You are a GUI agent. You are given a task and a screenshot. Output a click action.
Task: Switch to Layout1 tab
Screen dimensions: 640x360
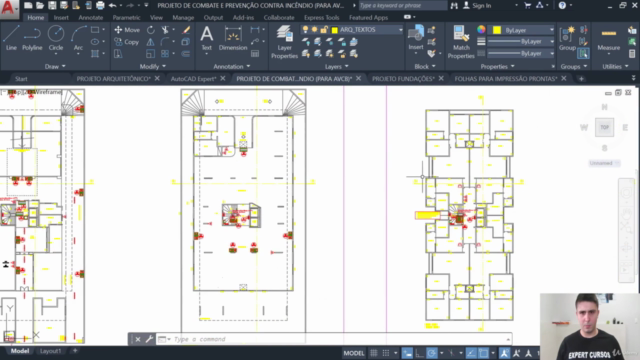(51, 351)
